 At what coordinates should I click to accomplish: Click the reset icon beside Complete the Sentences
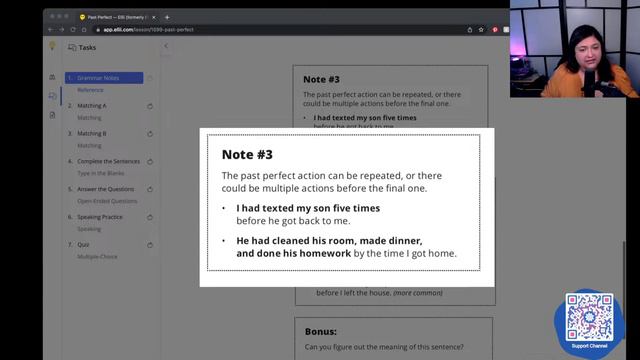click(x=150, y=162)
